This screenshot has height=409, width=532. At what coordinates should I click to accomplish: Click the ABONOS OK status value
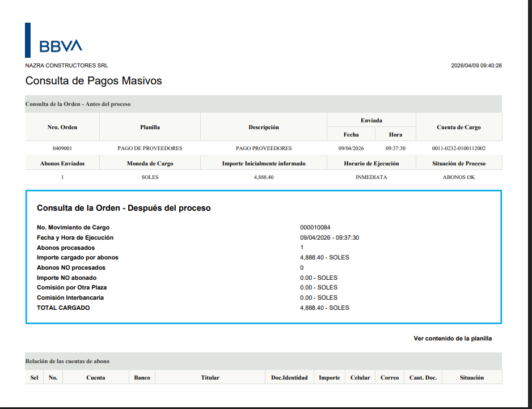click(x=459, y=177)
